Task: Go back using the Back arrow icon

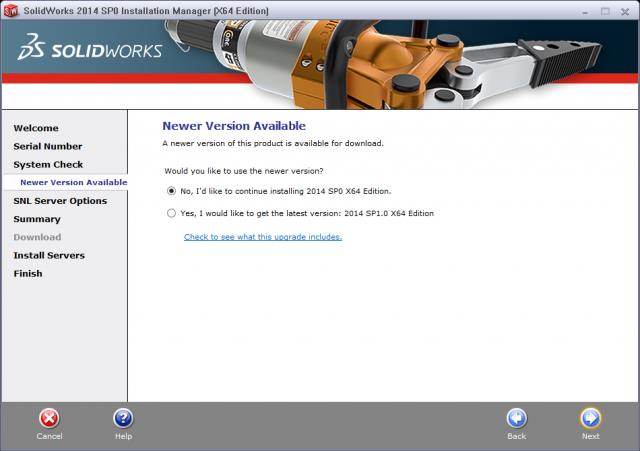Action: coord(516,418)
